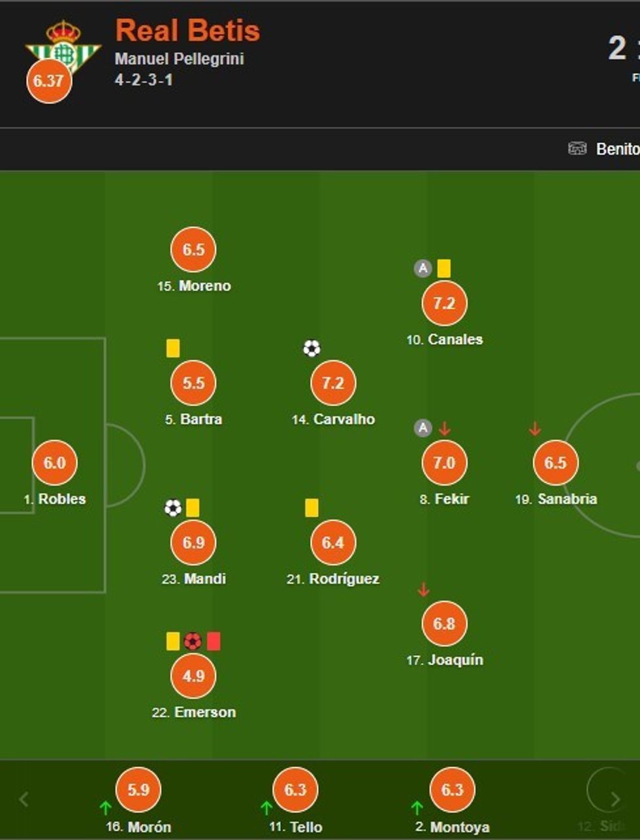Select Tello's 6.3 rating on the bench

(x=295, y=790)
